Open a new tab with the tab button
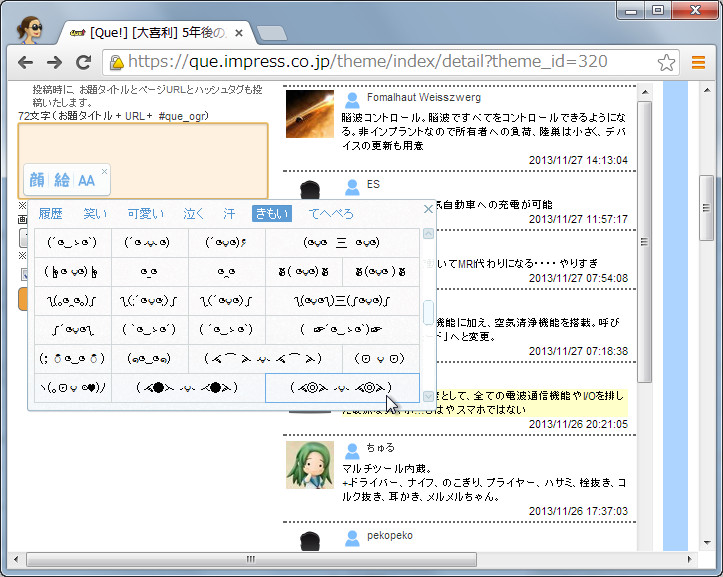 (272, 33)
